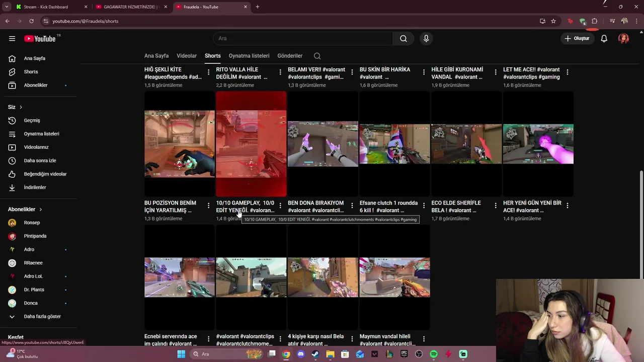644x362 pixels.
Task: Open the Chrome media control icon
Action: click(612, 21)
